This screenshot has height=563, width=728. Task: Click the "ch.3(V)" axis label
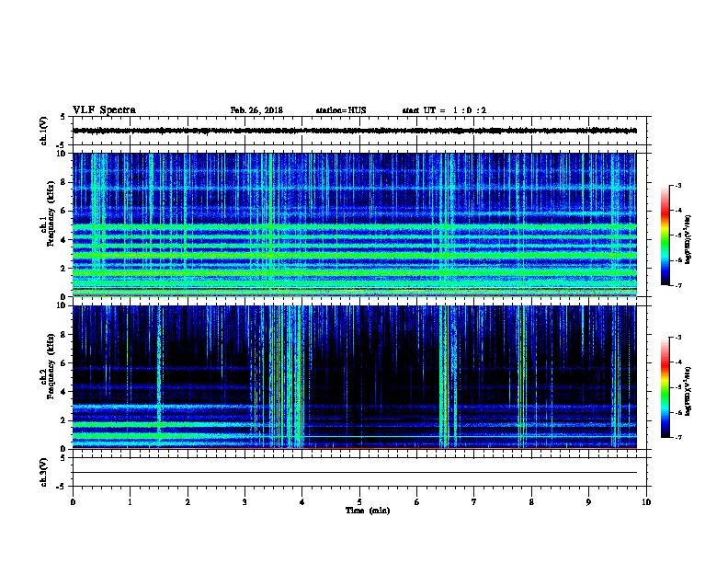pyautogui.click(x=43, y=472)
